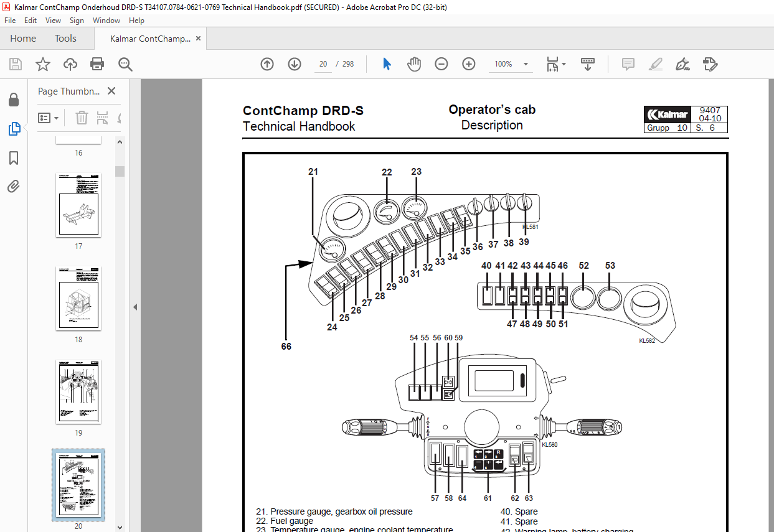
Task: Click the 'Technical Handbook' subtitle
Action: [299, 126]
